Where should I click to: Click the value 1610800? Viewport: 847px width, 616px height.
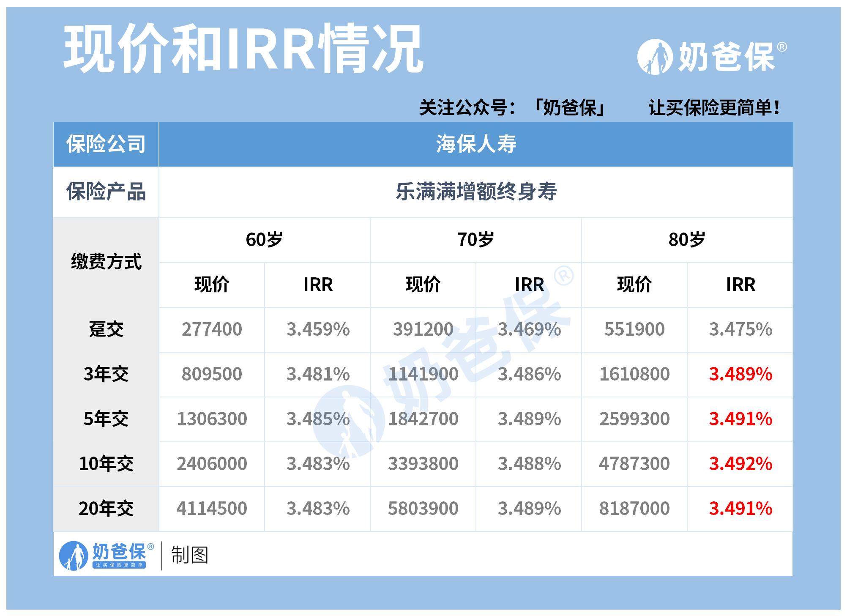click(634, 374)
